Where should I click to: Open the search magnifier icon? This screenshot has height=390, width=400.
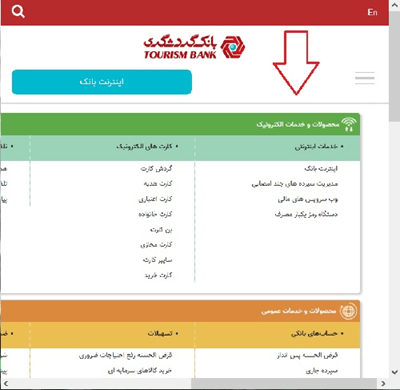point(18,12)
